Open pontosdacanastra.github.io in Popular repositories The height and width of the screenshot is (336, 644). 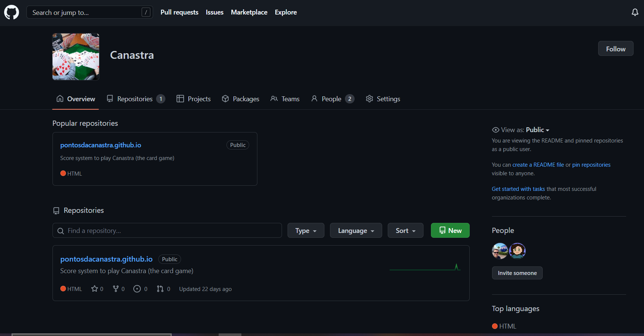click(101, 145)
